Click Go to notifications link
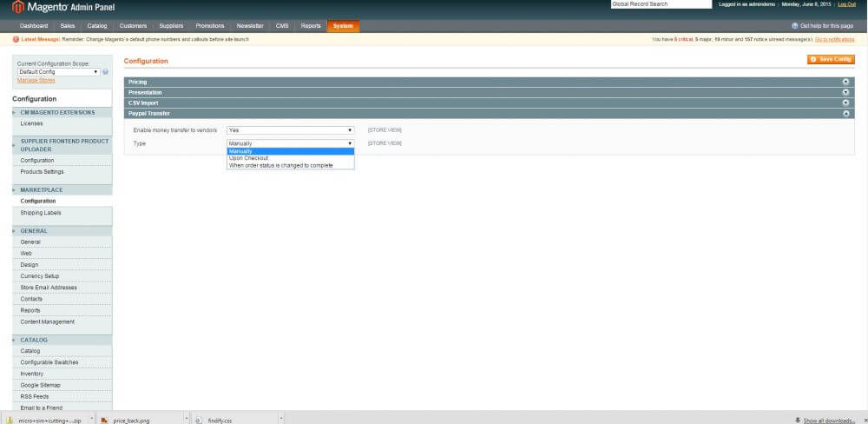 (835, 39)
